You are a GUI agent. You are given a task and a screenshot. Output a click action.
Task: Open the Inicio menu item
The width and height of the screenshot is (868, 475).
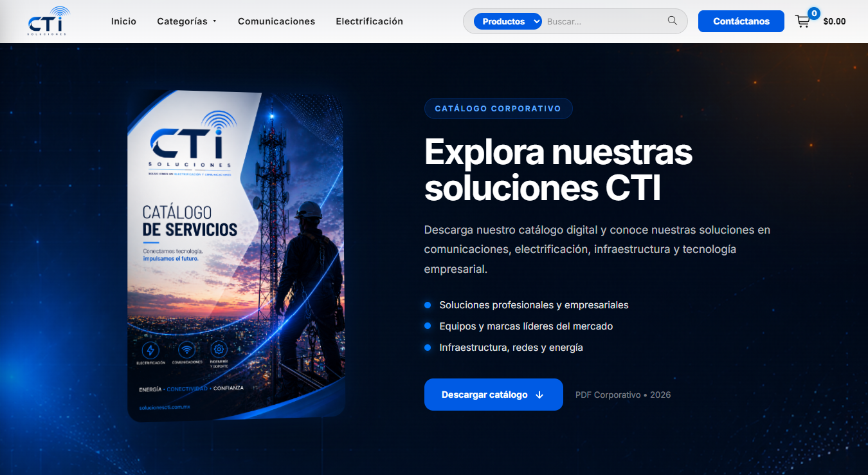click(x=123, y=21)
